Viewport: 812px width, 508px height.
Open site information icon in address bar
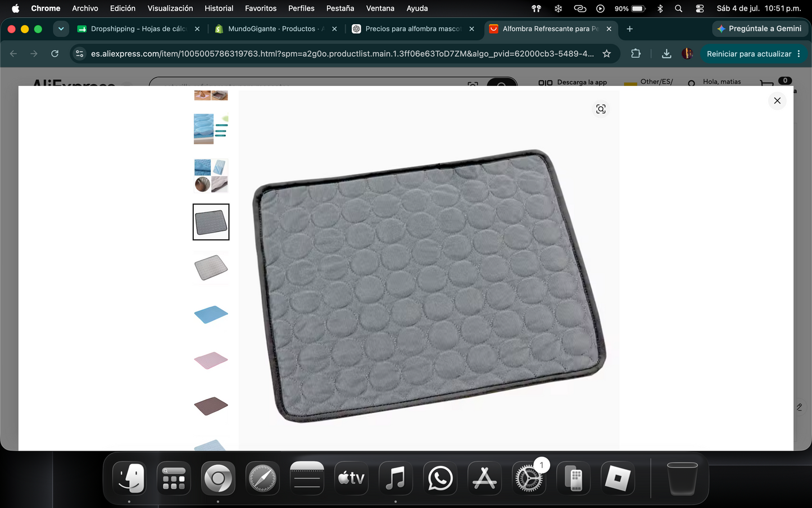(x=79, y=54)
